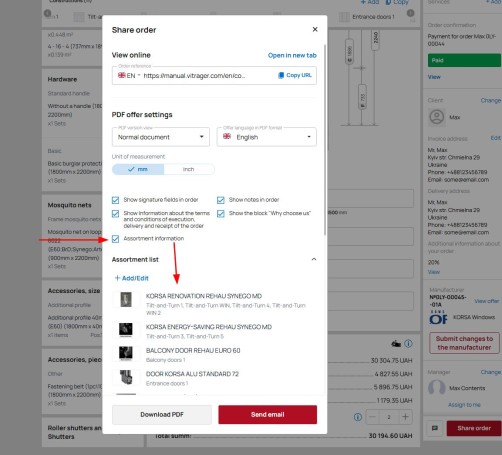Open KORSA RENOVATION REHAU SYNEGO thumbnail
The width and height of the screenshot is (502, 455).
coord(126,299)
